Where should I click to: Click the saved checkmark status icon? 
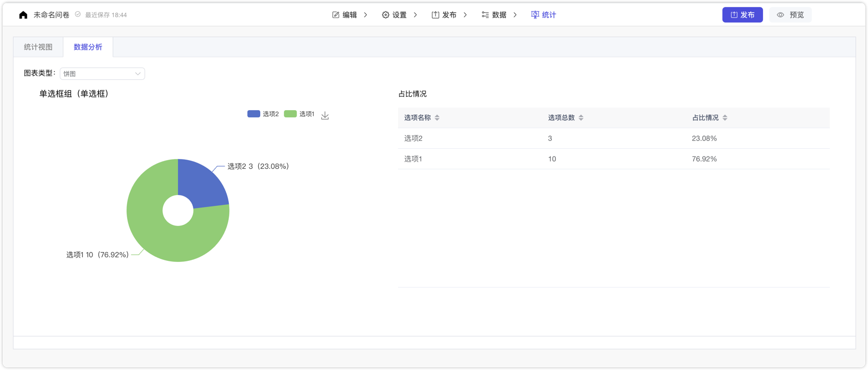[78, 14]
